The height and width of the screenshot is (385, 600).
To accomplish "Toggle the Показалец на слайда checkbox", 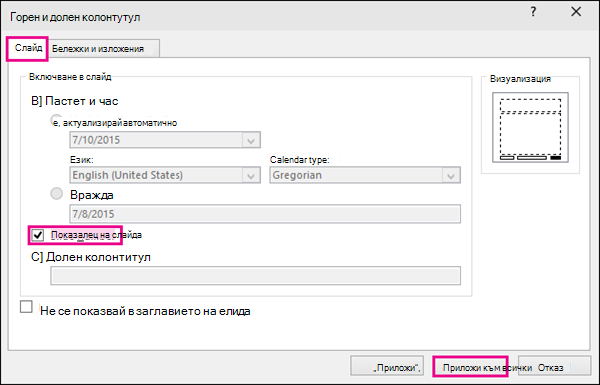I will (x=38, y=235).
